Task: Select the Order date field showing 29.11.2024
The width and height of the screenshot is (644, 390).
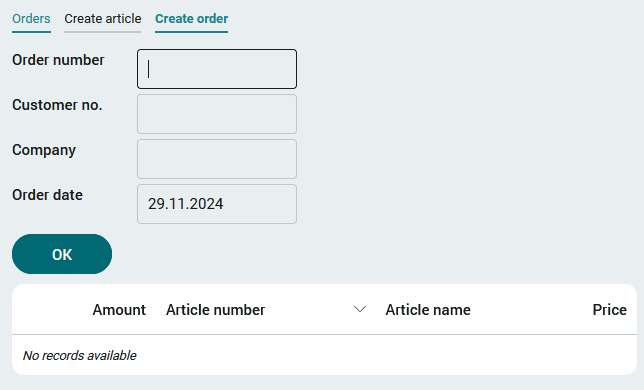Action: (217, 204)
